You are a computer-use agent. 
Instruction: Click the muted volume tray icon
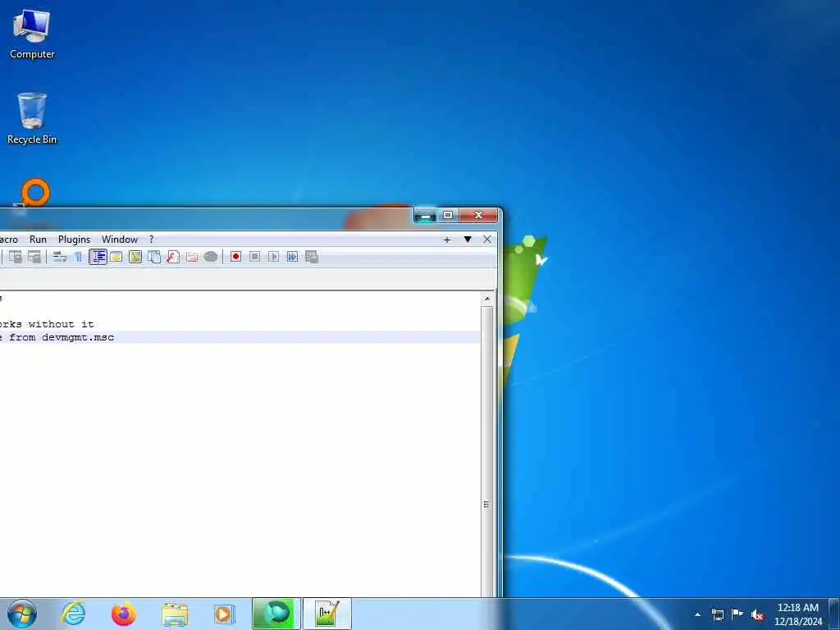pyautogui.click(x=757, y=615)
